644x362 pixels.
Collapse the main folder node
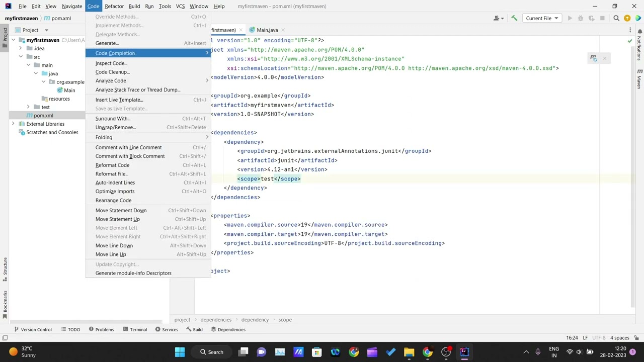click(x=28, y=65)
